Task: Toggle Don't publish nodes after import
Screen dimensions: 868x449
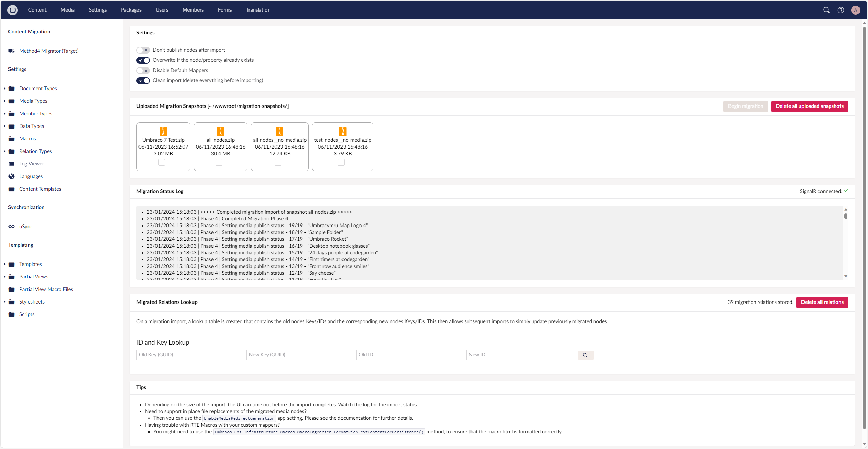Action: pyautogui.click(x=143, y=50)
